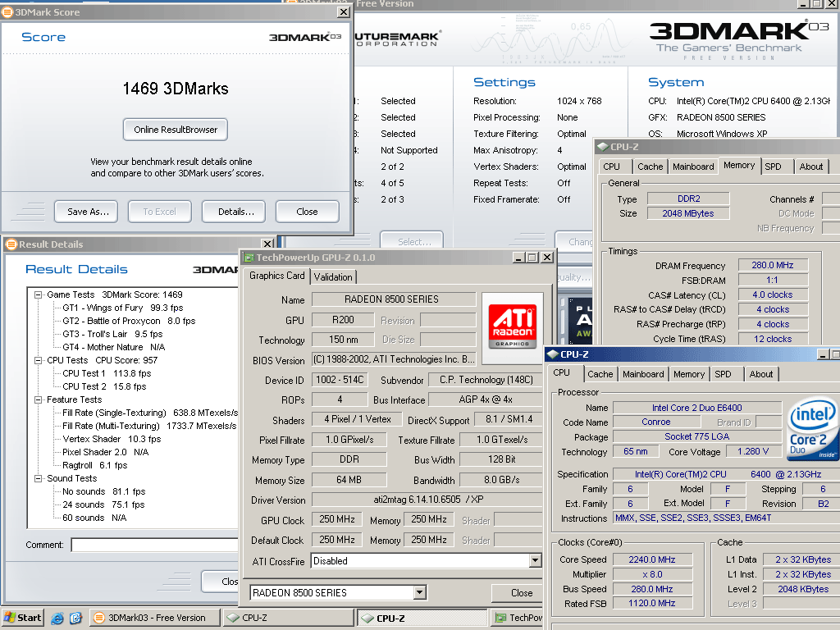Viewport: 840px width, 630px height.
Task: Select the 24 sounds result row
Action: tap(103, 504)
